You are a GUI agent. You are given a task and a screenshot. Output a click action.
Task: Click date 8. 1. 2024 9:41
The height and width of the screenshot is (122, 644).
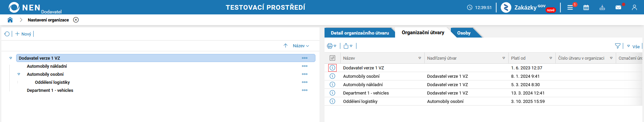coord(525,76)
